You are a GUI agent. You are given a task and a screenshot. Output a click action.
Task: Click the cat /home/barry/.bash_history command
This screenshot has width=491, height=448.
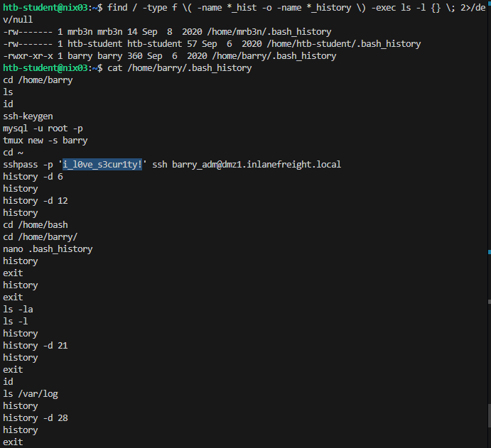180,68
